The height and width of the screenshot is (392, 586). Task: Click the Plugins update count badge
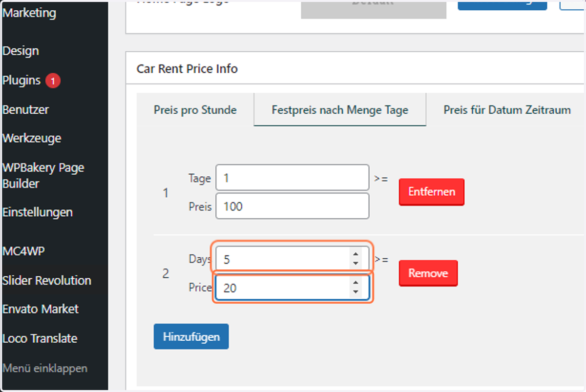[53, 81]
